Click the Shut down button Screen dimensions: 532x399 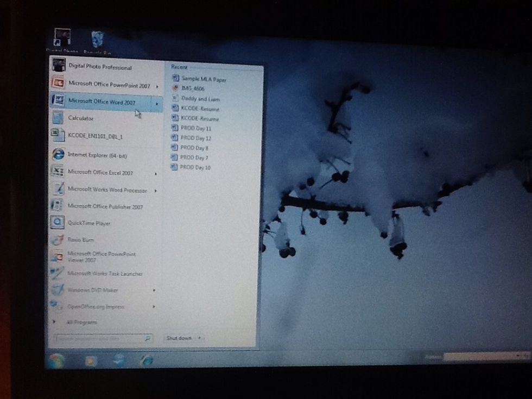coord(179,338)
